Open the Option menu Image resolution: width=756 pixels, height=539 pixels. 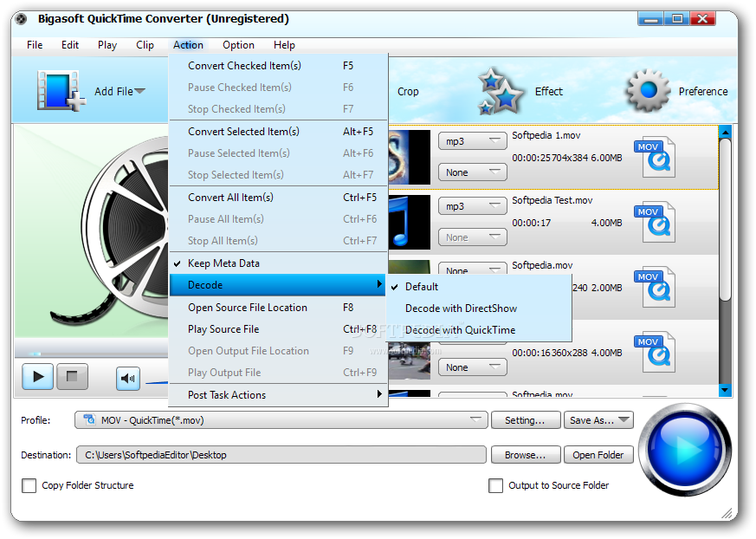[x=238, y=45]
